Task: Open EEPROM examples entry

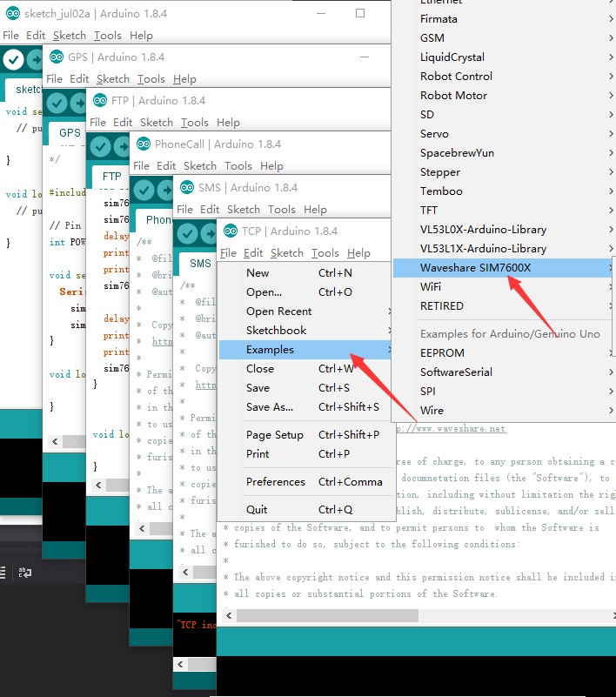Action: click(x=504, y=353)
